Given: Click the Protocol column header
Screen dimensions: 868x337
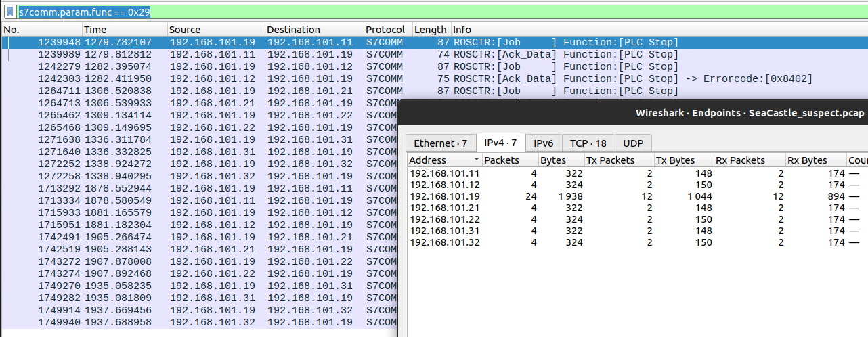Looking at the screenshot, I should [386, 30].
